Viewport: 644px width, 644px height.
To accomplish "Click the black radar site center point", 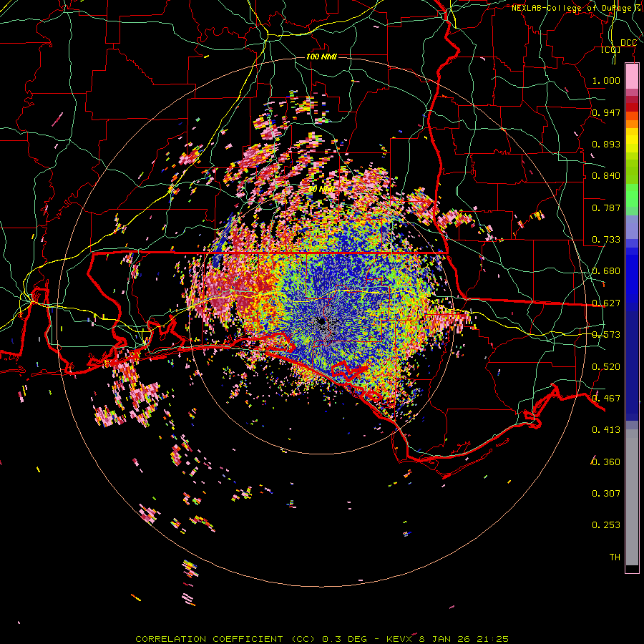I will [x=321, y=321].
